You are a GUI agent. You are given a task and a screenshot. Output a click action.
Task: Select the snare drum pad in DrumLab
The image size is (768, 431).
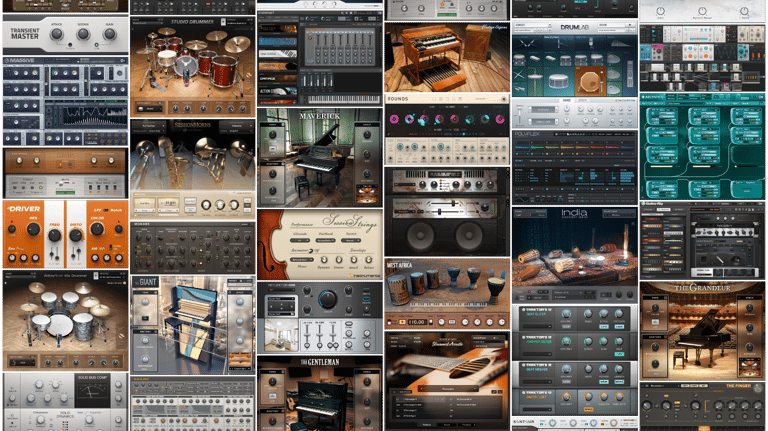tap(558, 81)
